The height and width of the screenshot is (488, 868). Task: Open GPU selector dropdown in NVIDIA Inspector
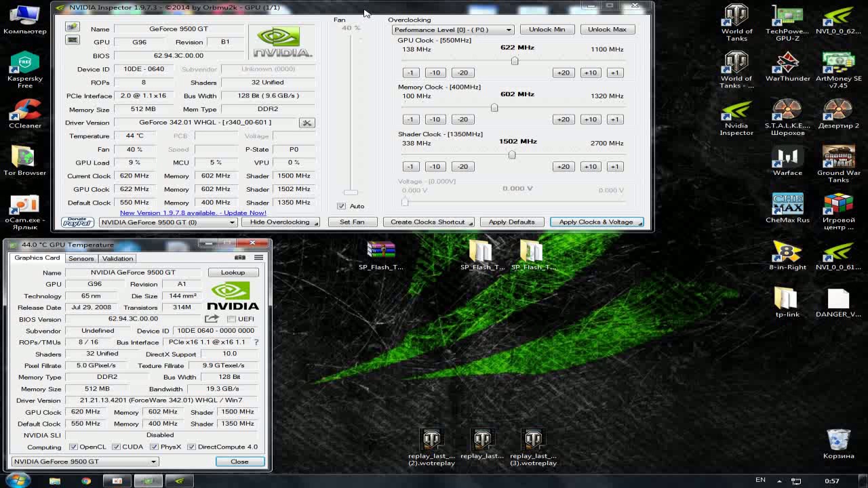point(167,222)
